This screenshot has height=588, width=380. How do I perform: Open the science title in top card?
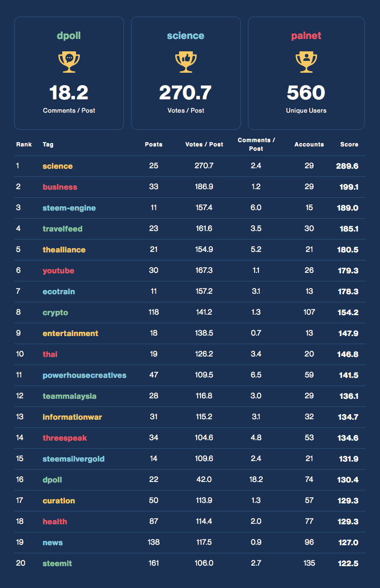tap(186, 36)
